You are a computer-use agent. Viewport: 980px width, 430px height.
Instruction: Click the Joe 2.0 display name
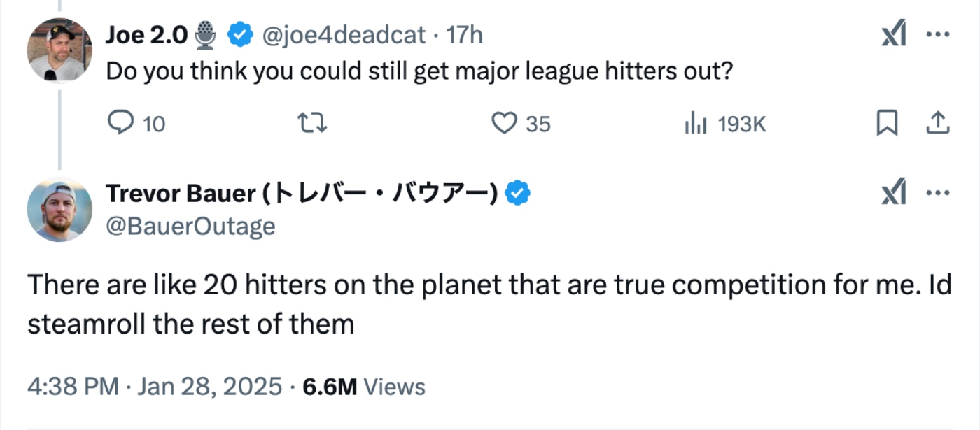[147, 35]
